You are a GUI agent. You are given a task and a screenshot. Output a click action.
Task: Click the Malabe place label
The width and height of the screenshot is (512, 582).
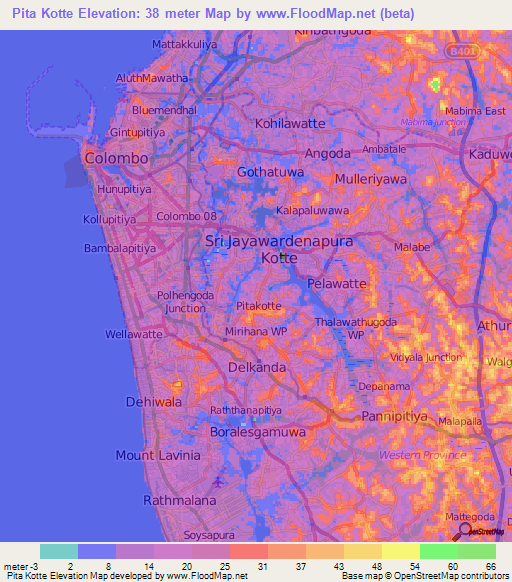412,247
